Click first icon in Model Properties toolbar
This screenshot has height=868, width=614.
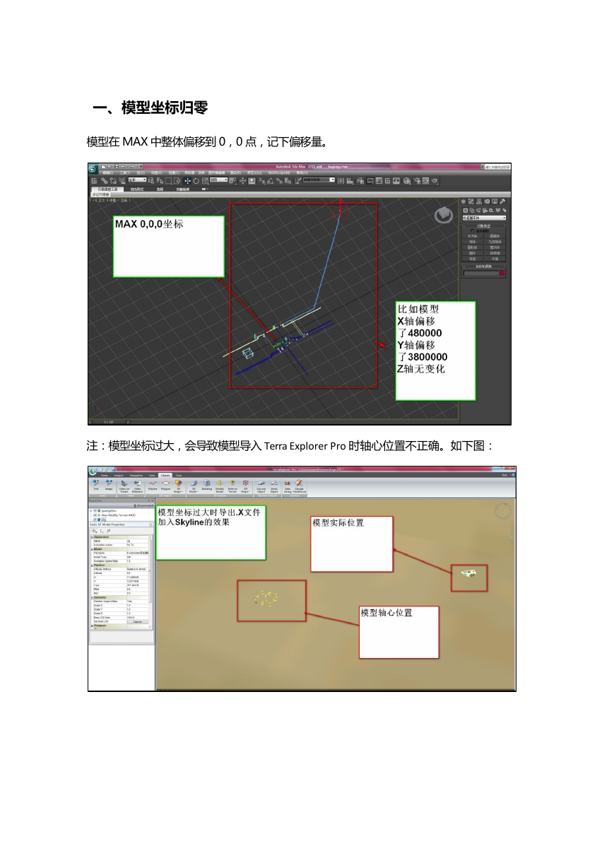coord(95,531)
